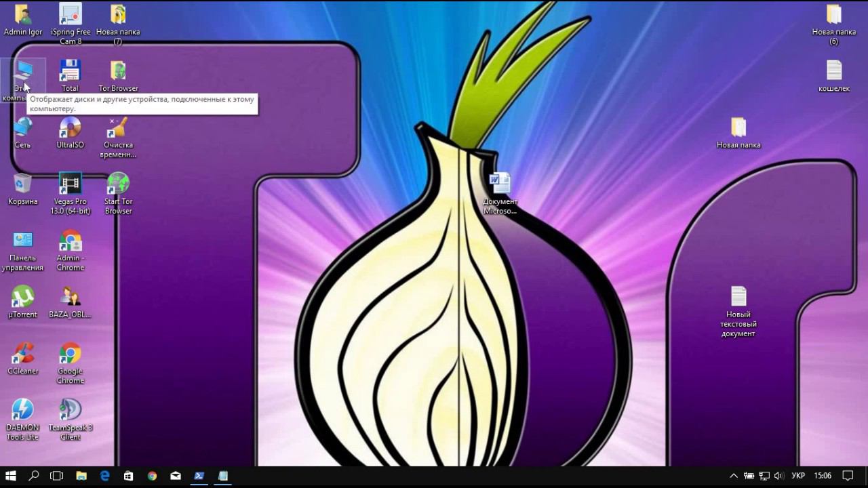Launch DAEMON Tools Lite
This screenshot has width=868, height=488.
23,410
